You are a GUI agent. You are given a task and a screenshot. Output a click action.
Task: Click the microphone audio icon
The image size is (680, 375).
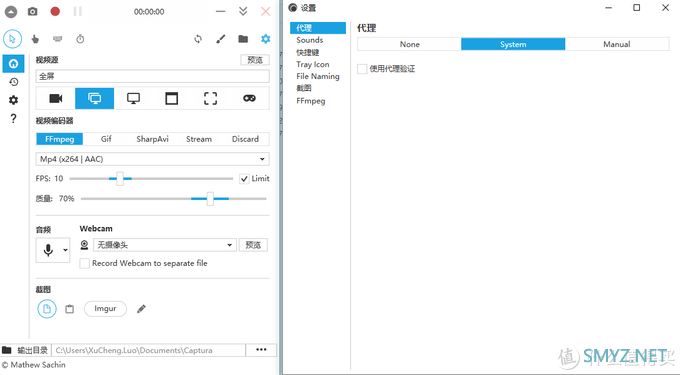[x=48, y=250]
